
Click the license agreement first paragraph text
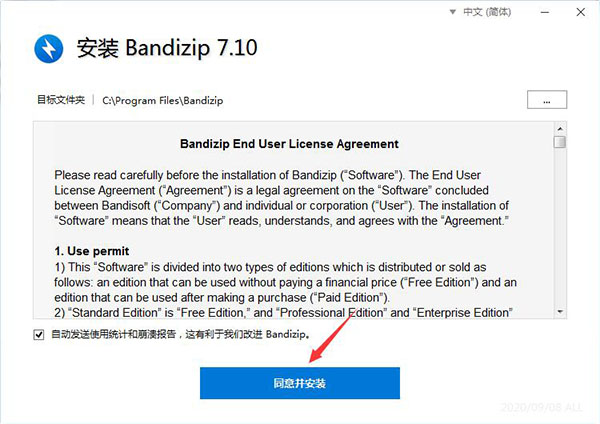tap(282, 198)
